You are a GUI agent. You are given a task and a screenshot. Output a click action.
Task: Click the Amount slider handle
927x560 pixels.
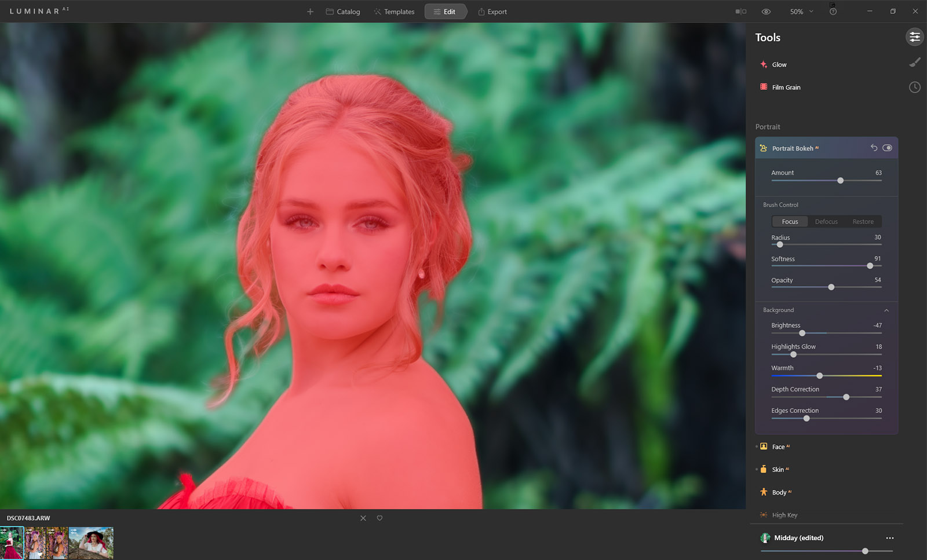tap(840, 181)
